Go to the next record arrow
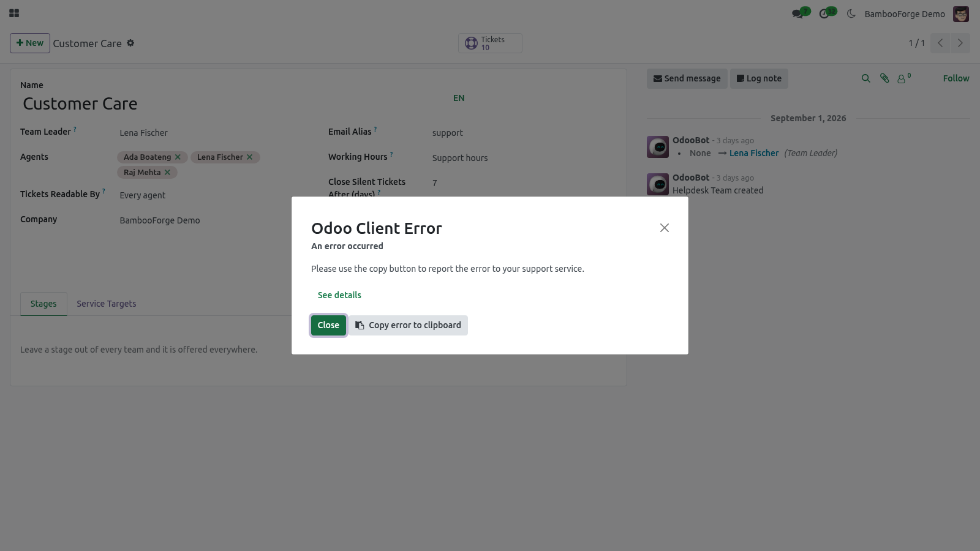The image size is (980, 551). tap(960, 43)
